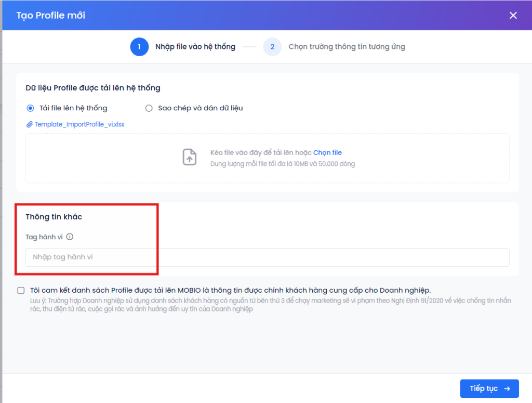Click the Thông tin khác section heading
The image size is (532, 403).
point(54,217)
